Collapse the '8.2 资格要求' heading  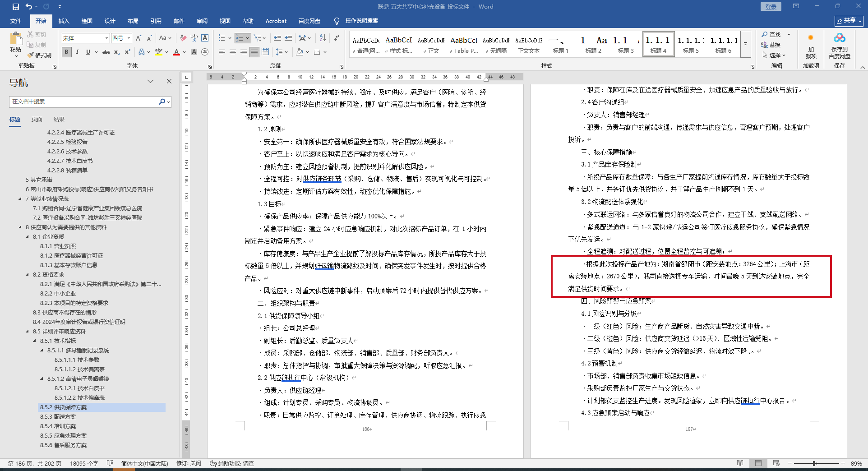pos(28,275)
